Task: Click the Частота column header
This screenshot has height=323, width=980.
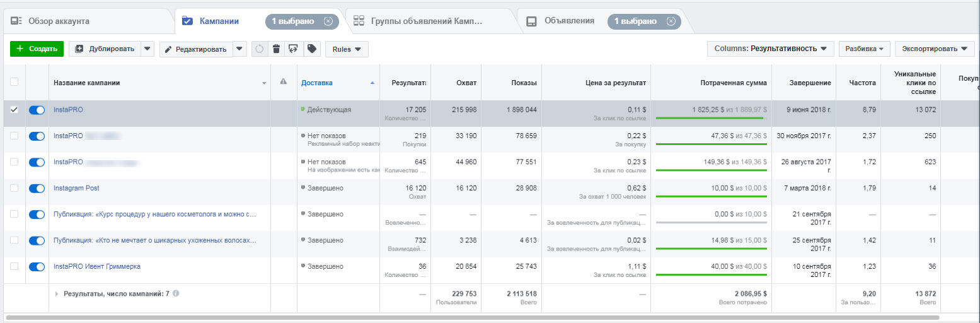Action: point(862,83)
